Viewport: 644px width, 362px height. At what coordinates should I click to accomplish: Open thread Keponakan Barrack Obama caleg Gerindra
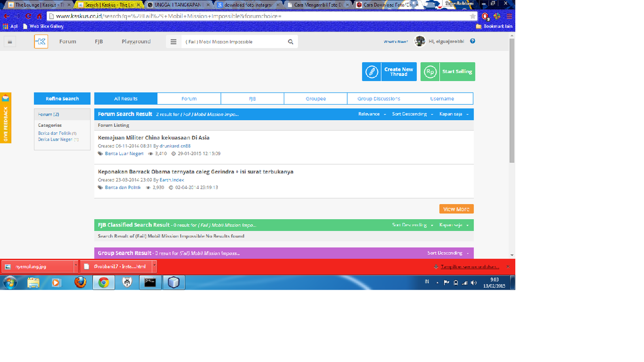(196, 171)
